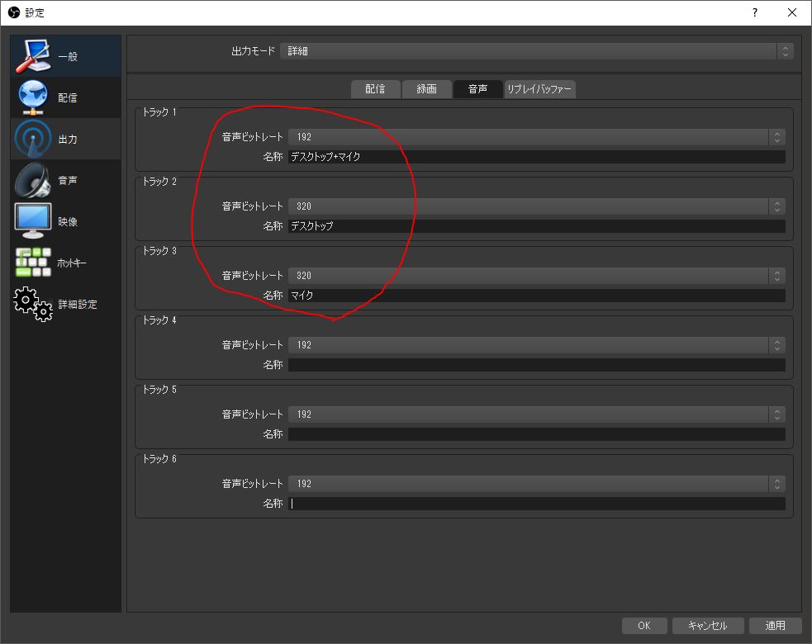Click the キャンセル cancel button
The height and width of the screenshot is (644, 812).
tap(708, 625)
